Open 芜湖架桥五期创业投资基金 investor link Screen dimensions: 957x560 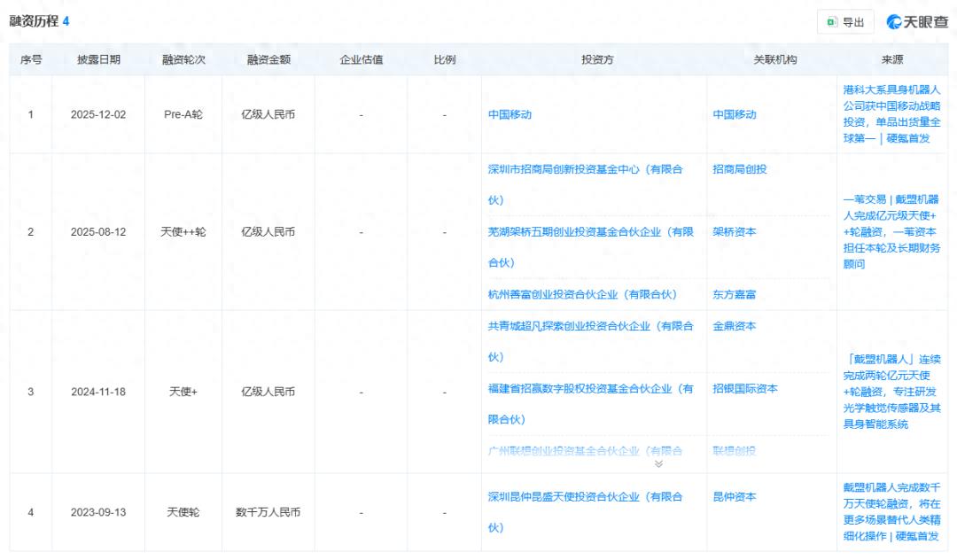tap(590, 247)
